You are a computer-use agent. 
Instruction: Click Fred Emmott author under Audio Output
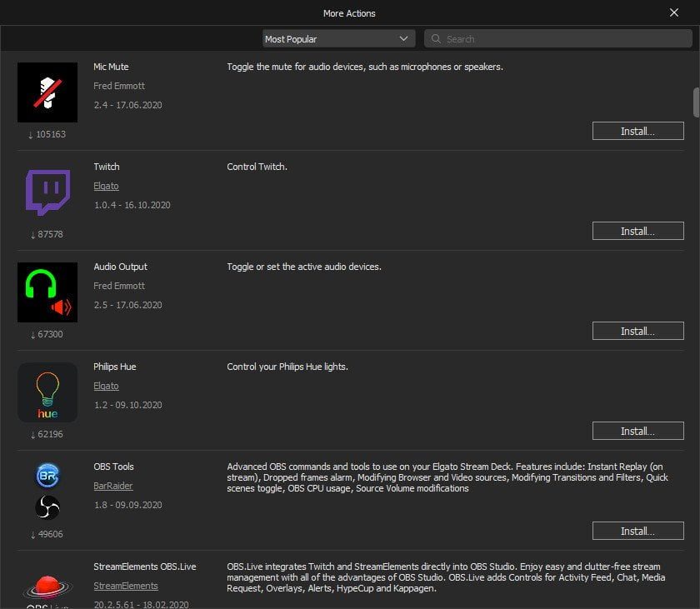coord(119,286)
